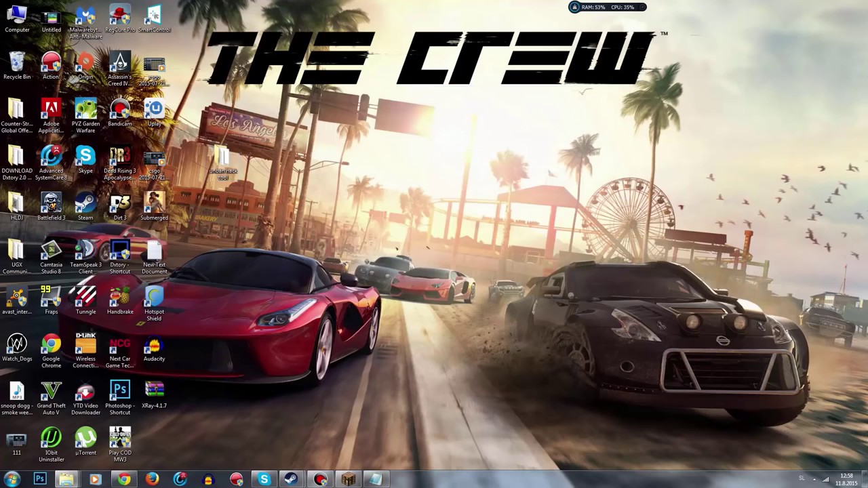868x488 pixels.
Task: Open the Recycle Bin
Action: tap(17, 66)
